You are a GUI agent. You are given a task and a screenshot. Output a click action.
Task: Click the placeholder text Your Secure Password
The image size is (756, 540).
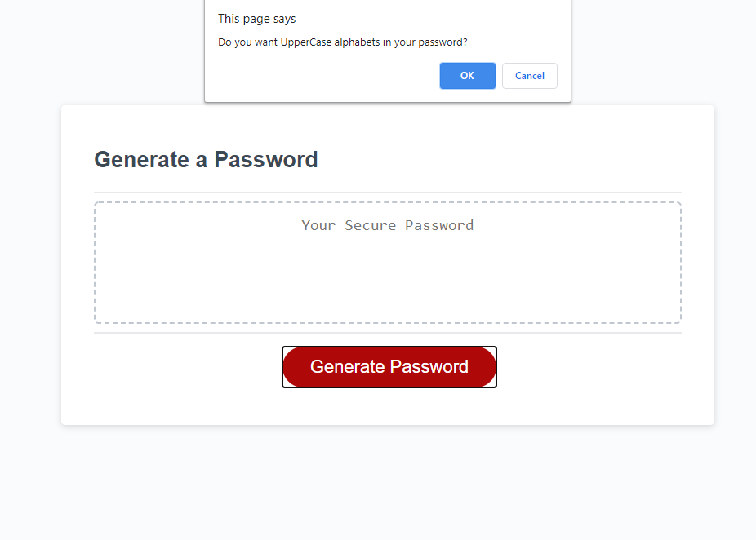pyautogui.click(x=388, y=225)
